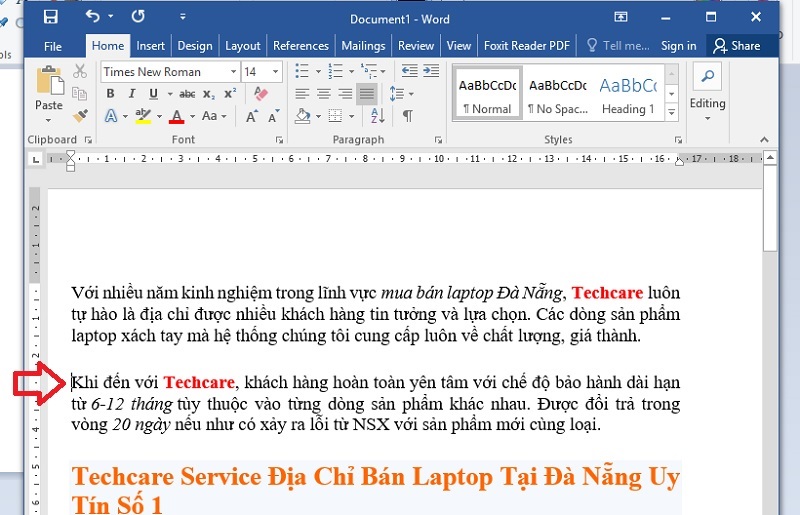800x515 pixels.
Task: Apply Borders to the paragraph
Action: (335, 116)
